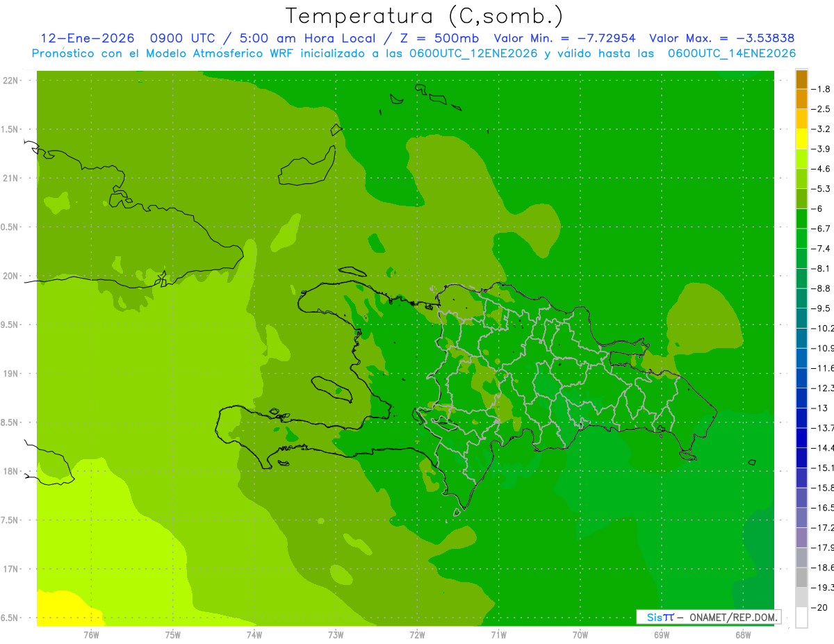This screenshot has width=834, height=644.
Task: Select the date text "12-Ene-2026"
Action: click(87, 38)
